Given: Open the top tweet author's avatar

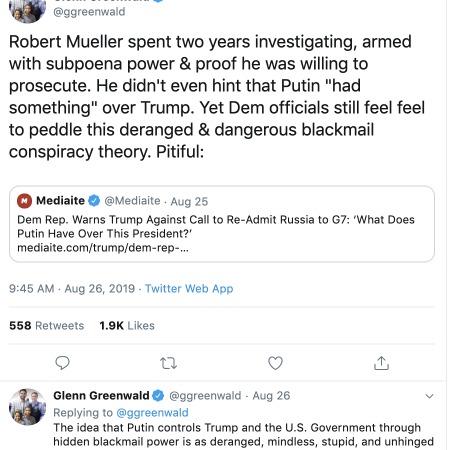Looking at the screenshot, I should [x=28, y=10].
